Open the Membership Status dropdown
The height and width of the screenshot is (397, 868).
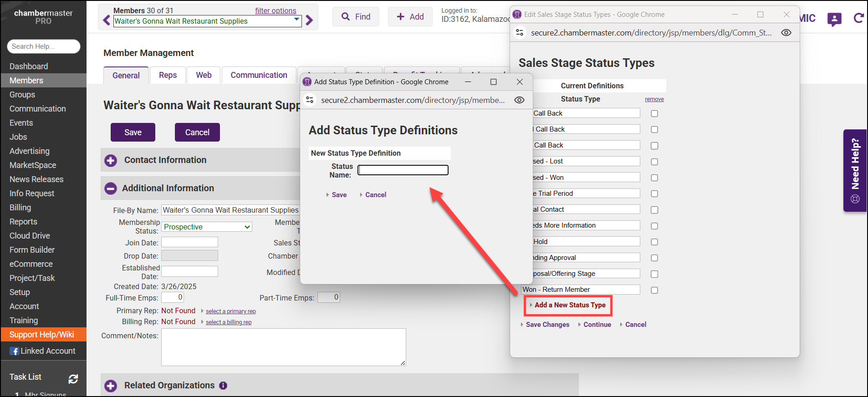tap(207, 227)
